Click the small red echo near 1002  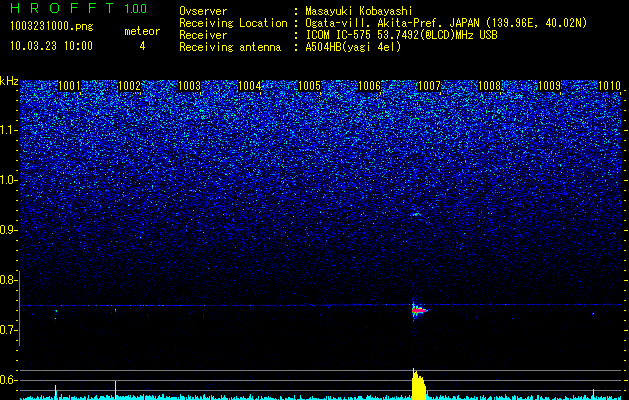[116, 310]
